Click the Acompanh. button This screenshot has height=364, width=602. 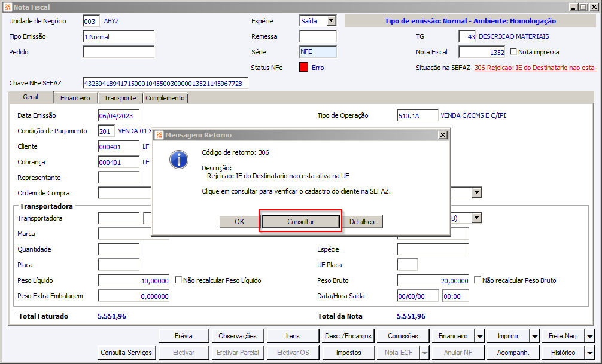tap(513, 353)
